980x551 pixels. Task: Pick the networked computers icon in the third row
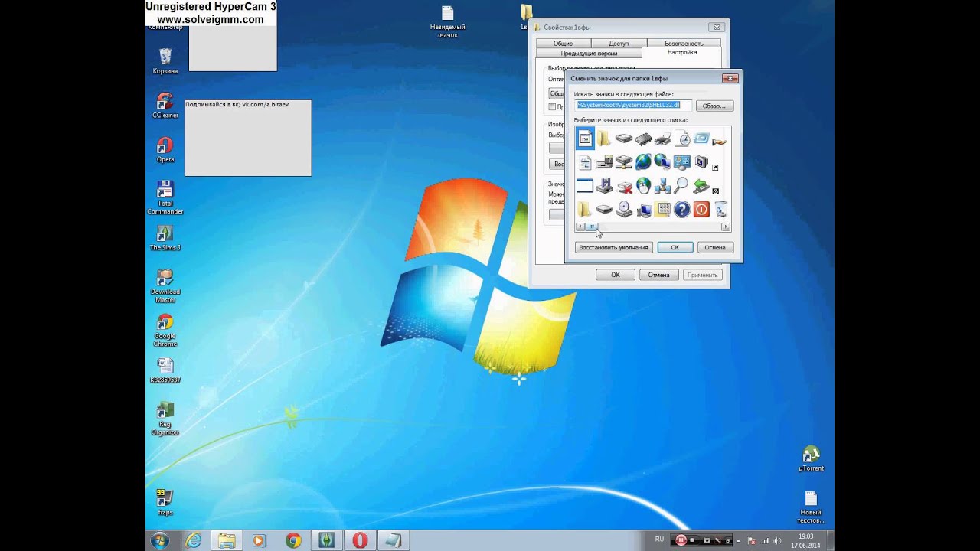pos(663,186)
